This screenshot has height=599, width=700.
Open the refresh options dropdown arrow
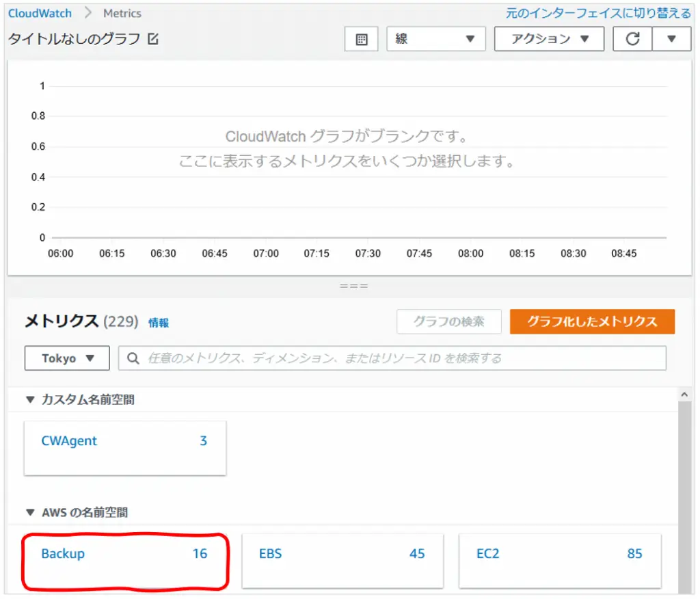click(671, 39)
